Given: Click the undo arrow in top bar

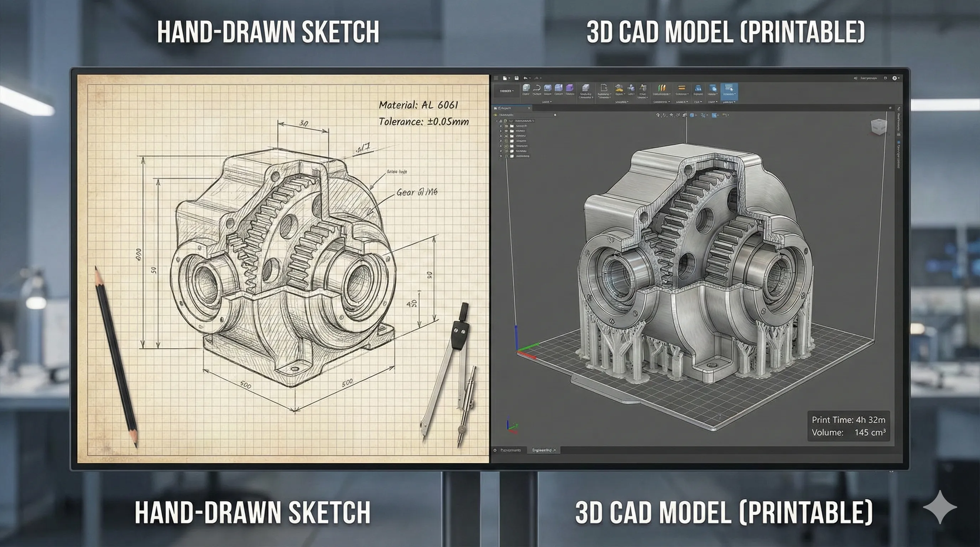Looking at the screenshot, I should [x=525, y=78].
